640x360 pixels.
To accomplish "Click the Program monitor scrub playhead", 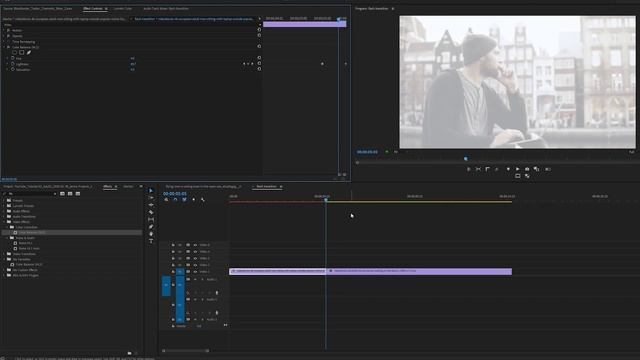I will click(465, 158).
